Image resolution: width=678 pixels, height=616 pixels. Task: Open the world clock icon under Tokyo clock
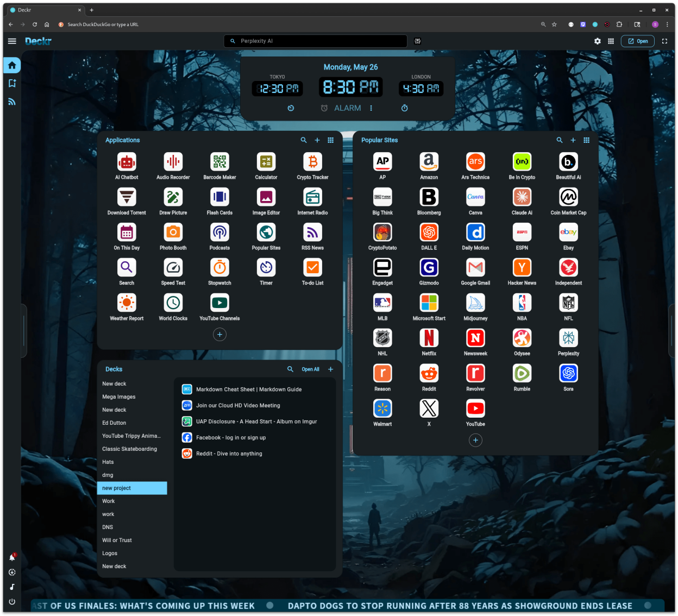[291, 108]
